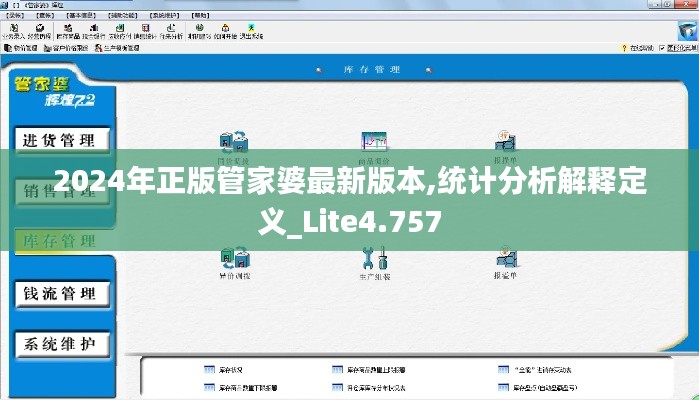
Task: Toggle the 图形化菜单 checkbox
Action: tap(662, 48)
